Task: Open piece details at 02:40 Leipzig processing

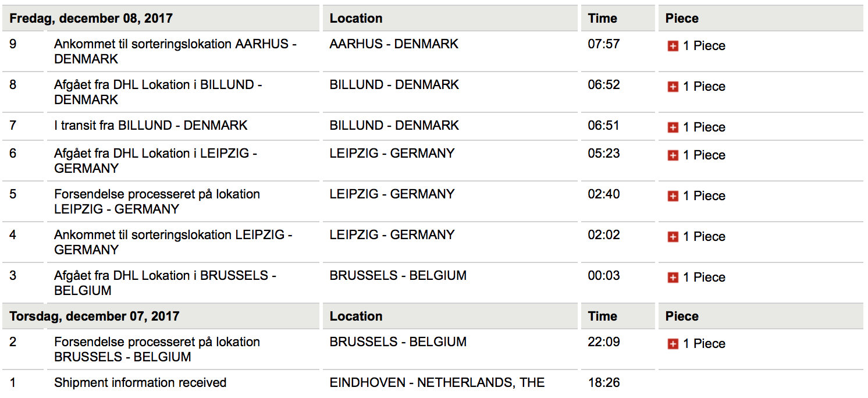Action: tap(673, 196)
